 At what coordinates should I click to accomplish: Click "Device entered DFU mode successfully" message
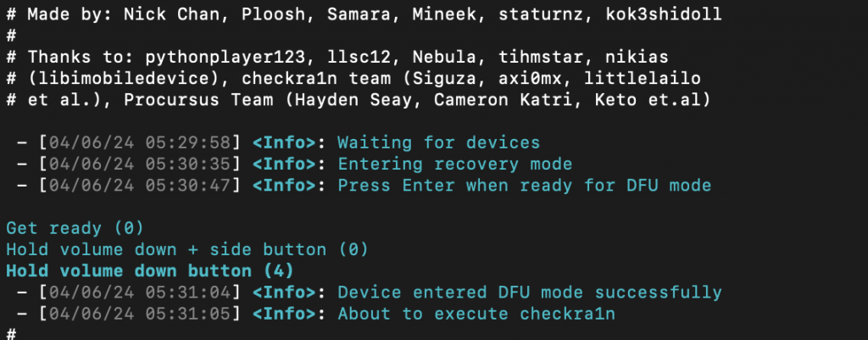[x=530, y=293]
